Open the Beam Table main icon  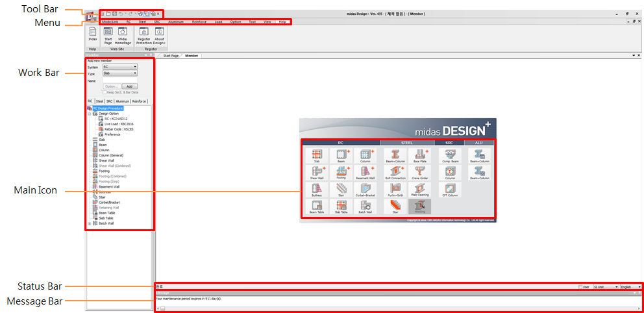point(317,207)
